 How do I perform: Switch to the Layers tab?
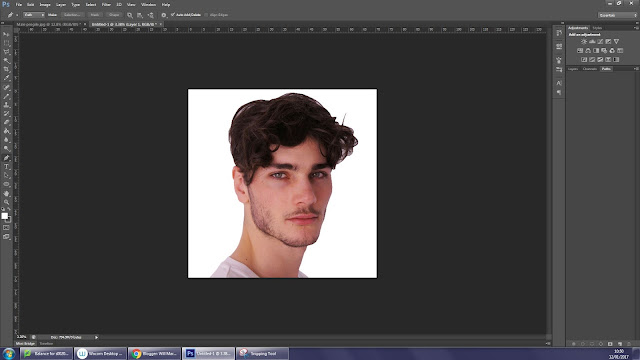pyautogui.click(x=573, y=69)
